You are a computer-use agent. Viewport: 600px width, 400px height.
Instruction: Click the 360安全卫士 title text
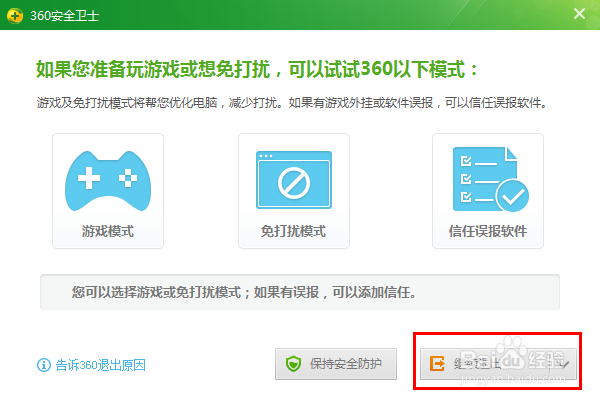click(x=65, y=16)
